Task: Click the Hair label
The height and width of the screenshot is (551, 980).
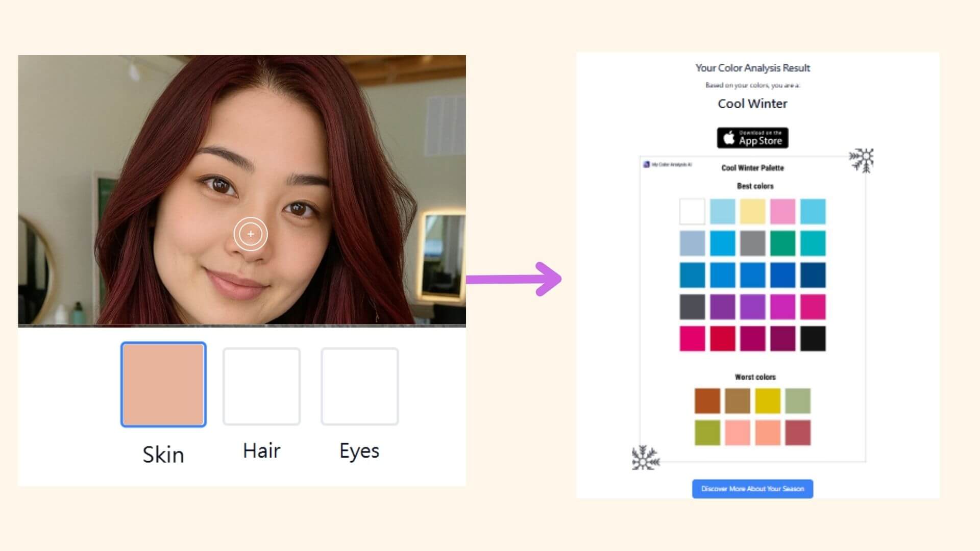Action: click(x=261, y=451)
